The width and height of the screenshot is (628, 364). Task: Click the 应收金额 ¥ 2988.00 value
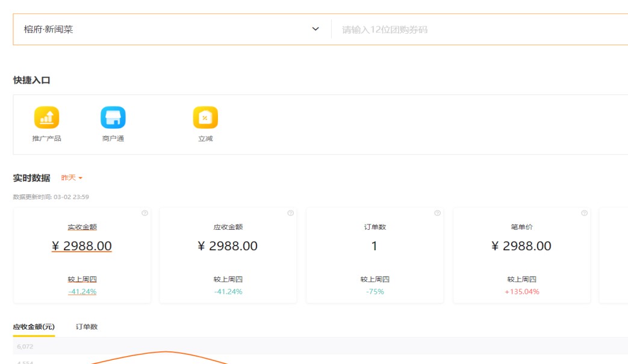[228, 246]
